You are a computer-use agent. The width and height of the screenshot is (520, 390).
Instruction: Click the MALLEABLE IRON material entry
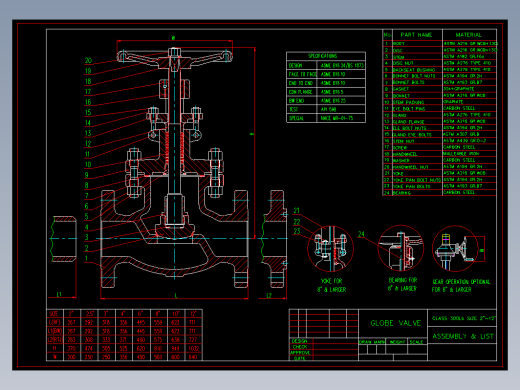[x=461, y=154]
